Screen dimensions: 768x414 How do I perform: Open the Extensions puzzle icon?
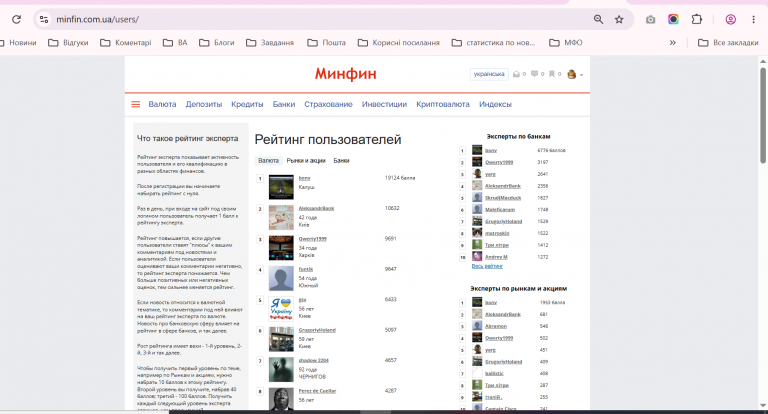coord(696,19)
